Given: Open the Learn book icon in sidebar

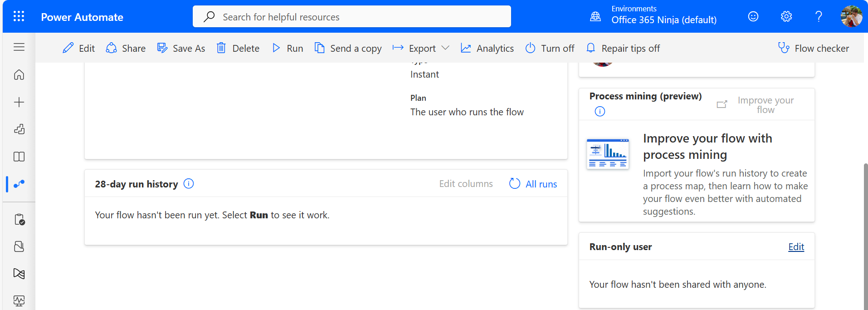Looking at the screenshot, I should (19, 157).
